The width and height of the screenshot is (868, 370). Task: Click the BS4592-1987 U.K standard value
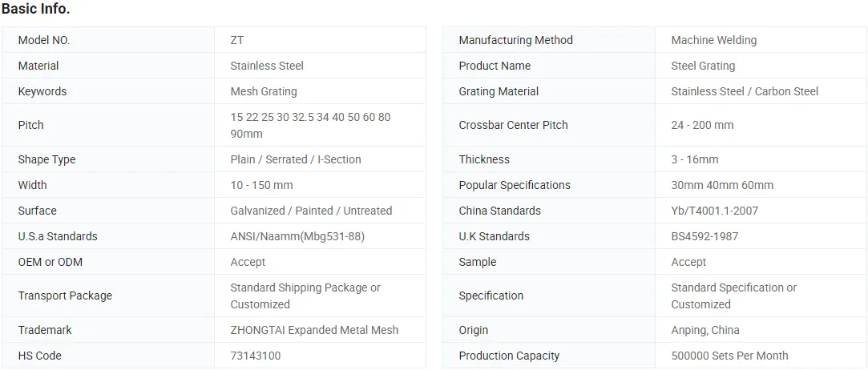point(704,236)
